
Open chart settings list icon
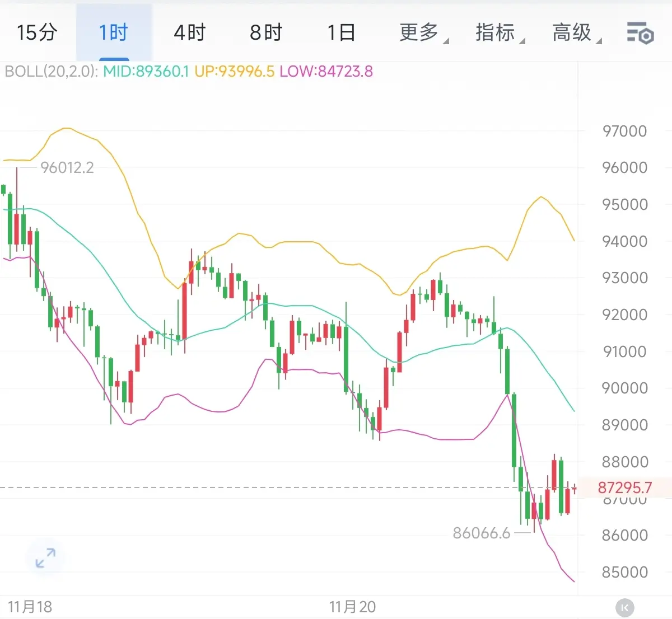(x=640, y=33)
